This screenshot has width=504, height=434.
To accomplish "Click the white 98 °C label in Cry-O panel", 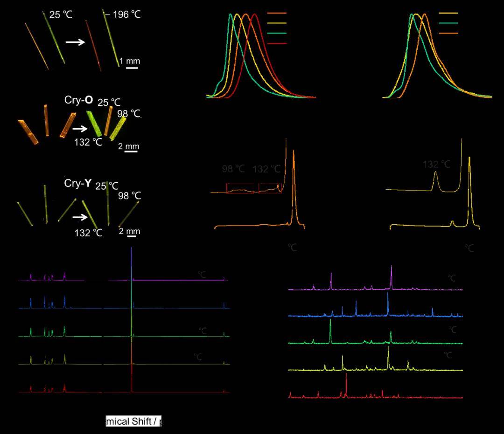I will pos(129,114).
